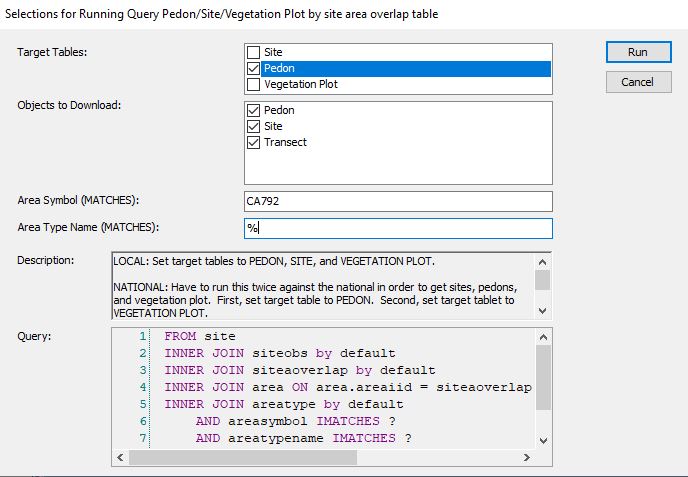Viewport: 688px width, 477px height.
Task: Select the Site row label in Target Tables
Action: click(273, 52)
